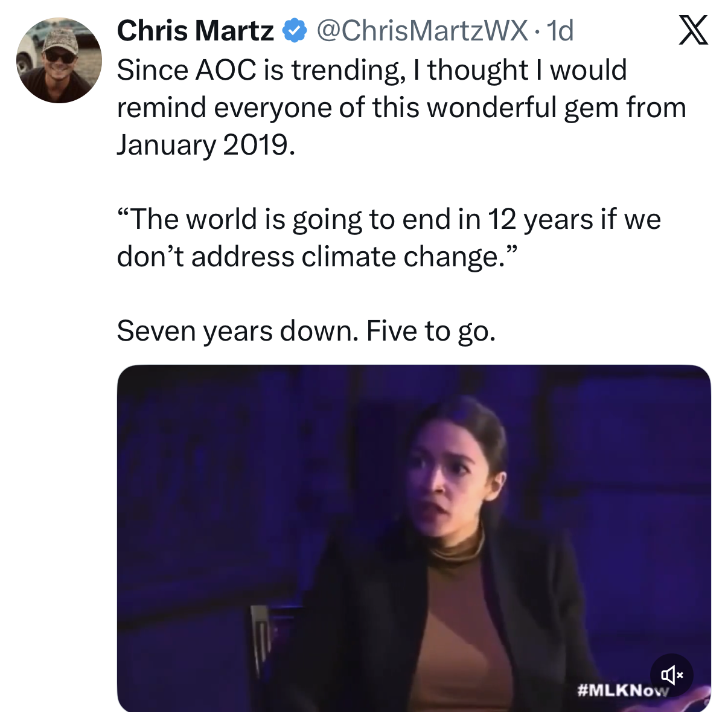The width and height of the screenshot is (728, 712).
Task: Unmute the video using the speaker icon
Action: 671,674
